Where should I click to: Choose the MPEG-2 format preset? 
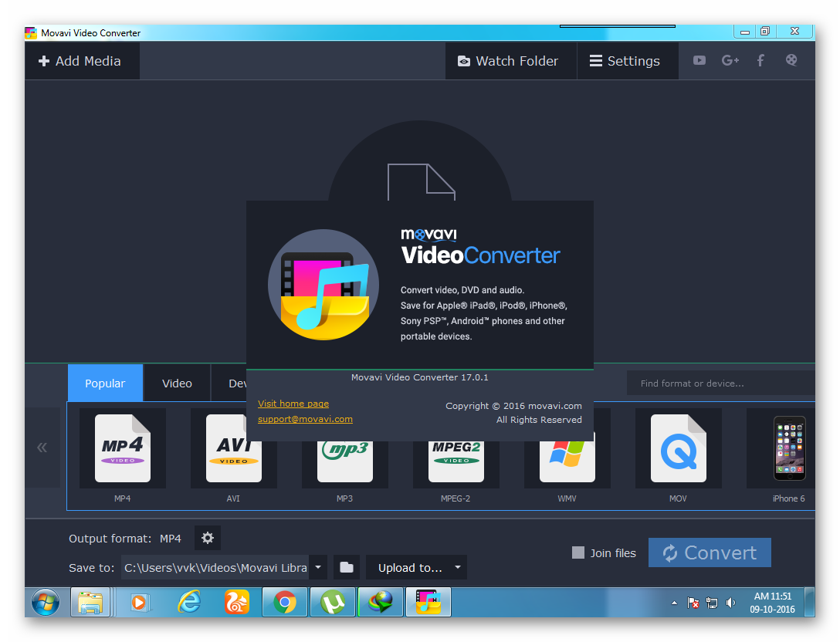456,464
